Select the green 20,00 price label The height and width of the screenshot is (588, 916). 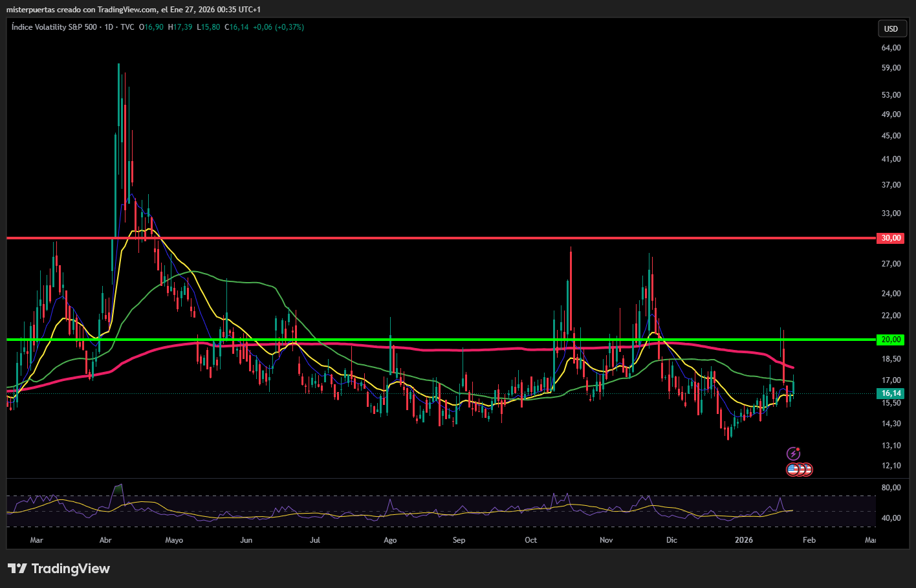click(x=891, y=340)
